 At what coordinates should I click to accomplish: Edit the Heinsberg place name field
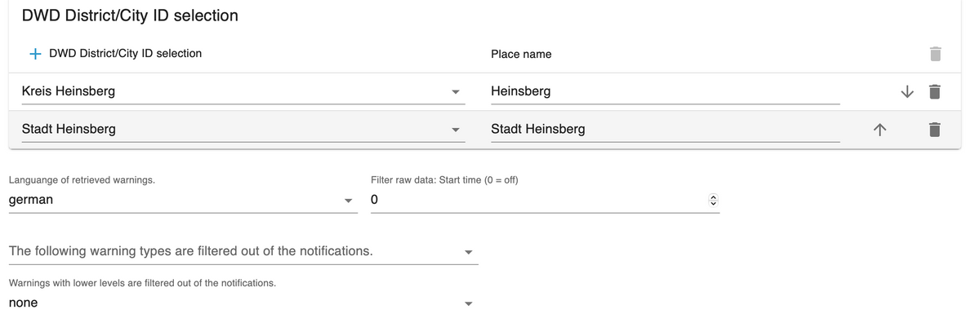(x=665, y=91)
